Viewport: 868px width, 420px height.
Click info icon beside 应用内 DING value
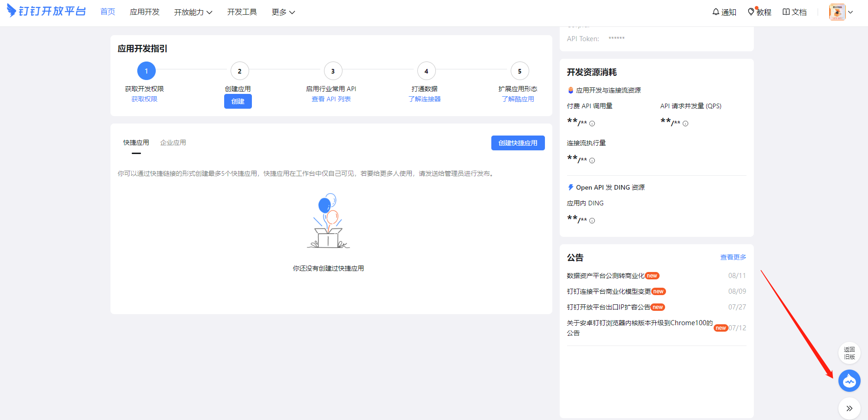point(592,221)
